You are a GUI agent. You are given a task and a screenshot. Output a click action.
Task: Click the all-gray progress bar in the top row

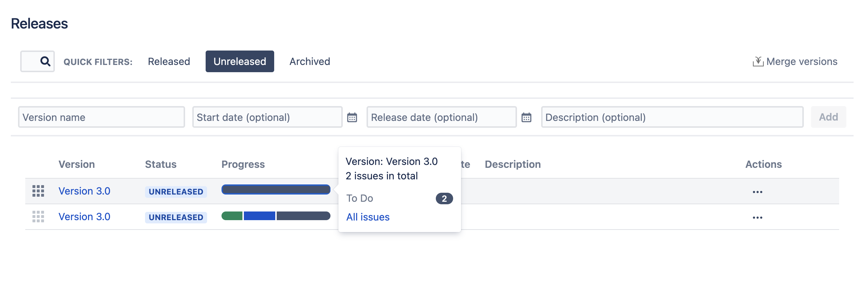(x=276, y=189)
